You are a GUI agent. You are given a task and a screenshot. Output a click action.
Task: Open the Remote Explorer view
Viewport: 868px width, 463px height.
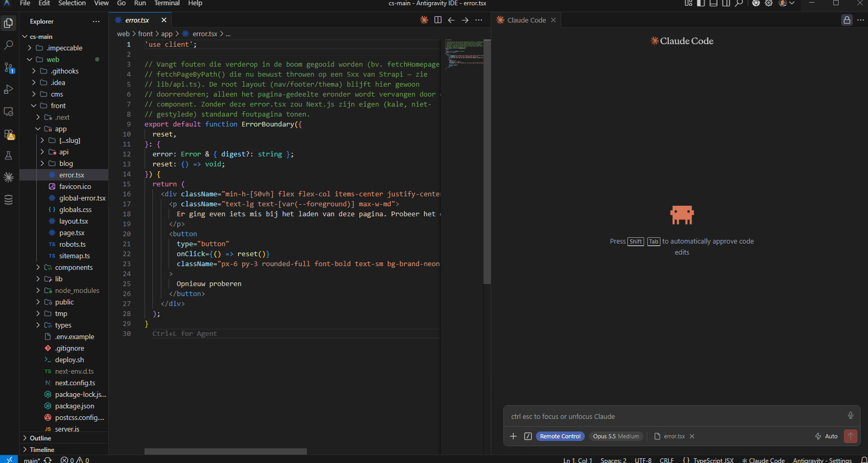pos(8,111)
